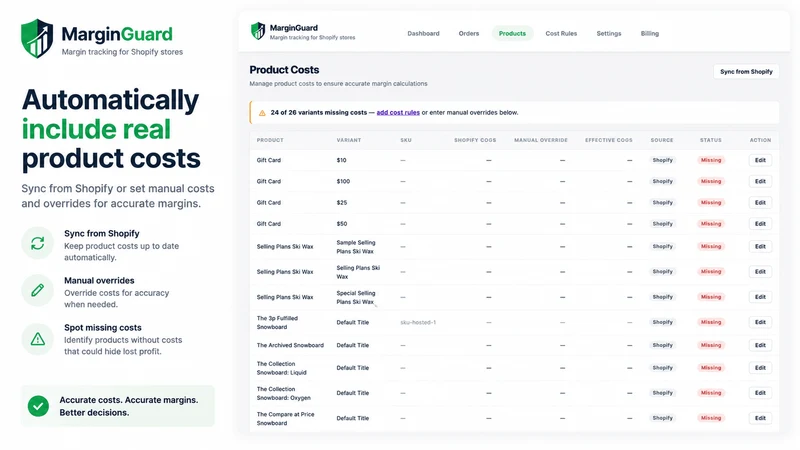This screenshot has height=450, width=800.
Task: Click the Missing badge for The Archived Snowboard
Action: click(x=711, y=345)
